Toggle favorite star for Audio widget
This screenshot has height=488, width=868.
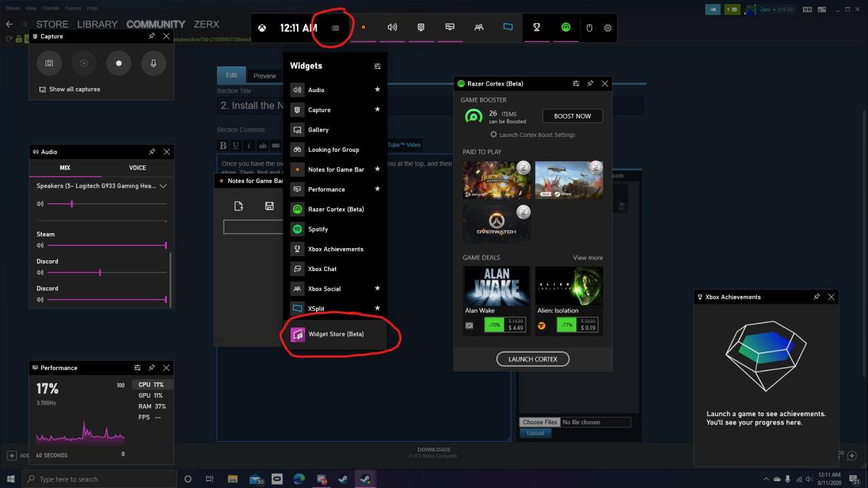(378, 89)
